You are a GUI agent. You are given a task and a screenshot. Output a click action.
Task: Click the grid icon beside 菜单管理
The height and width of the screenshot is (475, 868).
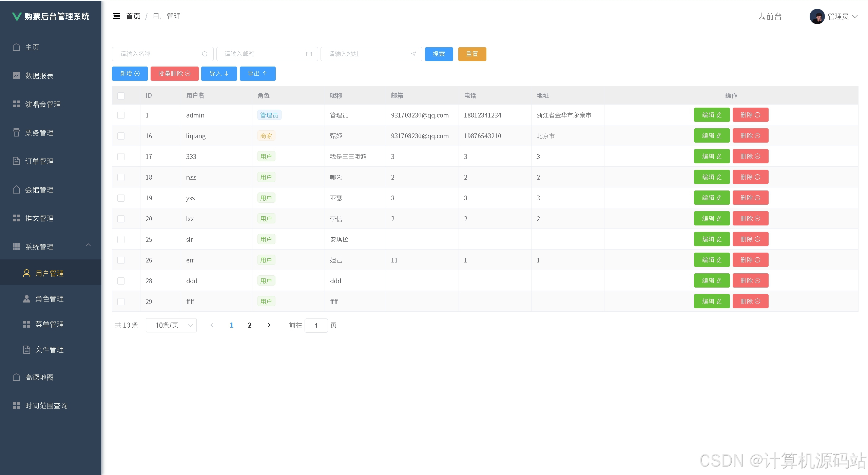[26, 324]
